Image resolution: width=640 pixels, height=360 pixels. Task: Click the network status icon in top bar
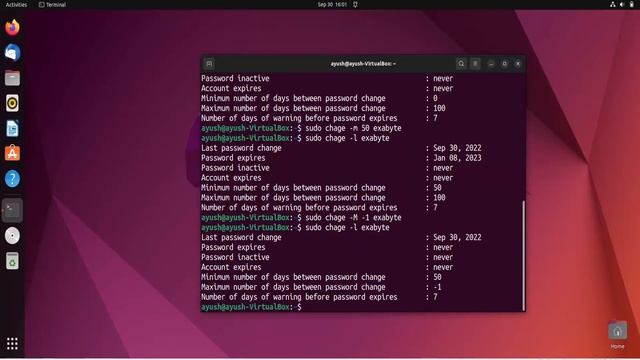point(613,4)
